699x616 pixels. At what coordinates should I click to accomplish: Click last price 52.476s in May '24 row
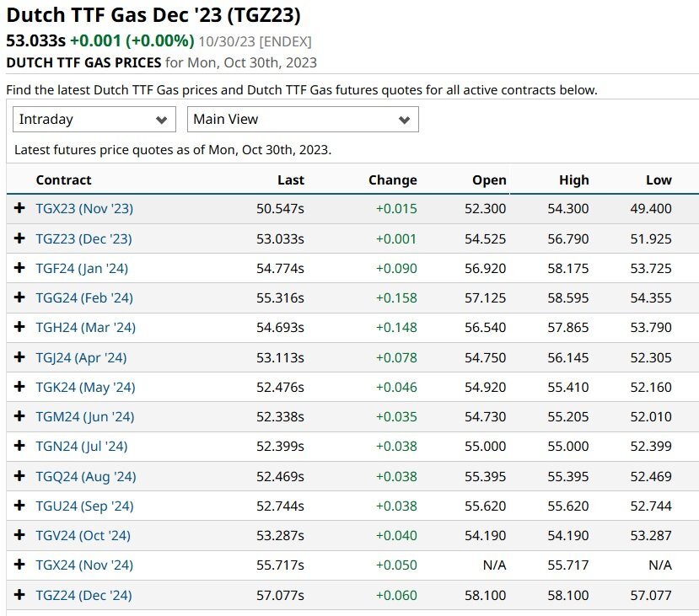click(x=280, y=388)
